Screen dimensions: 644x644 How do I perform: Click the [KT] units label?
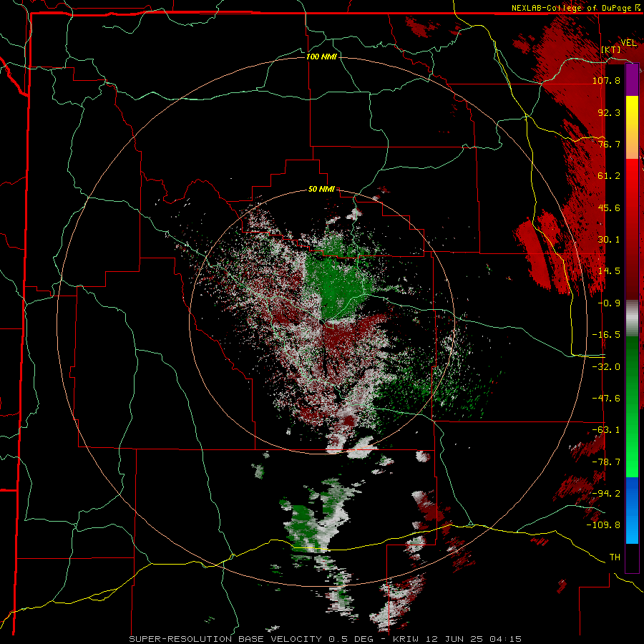611,49
